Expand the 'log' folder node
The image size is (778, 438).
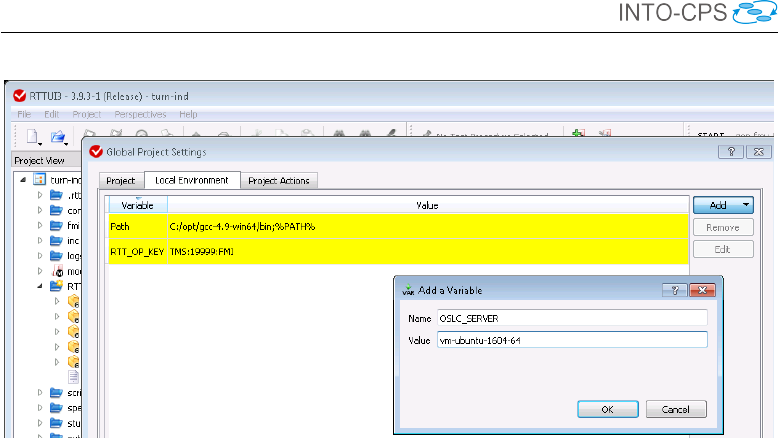tap(40, 256)
